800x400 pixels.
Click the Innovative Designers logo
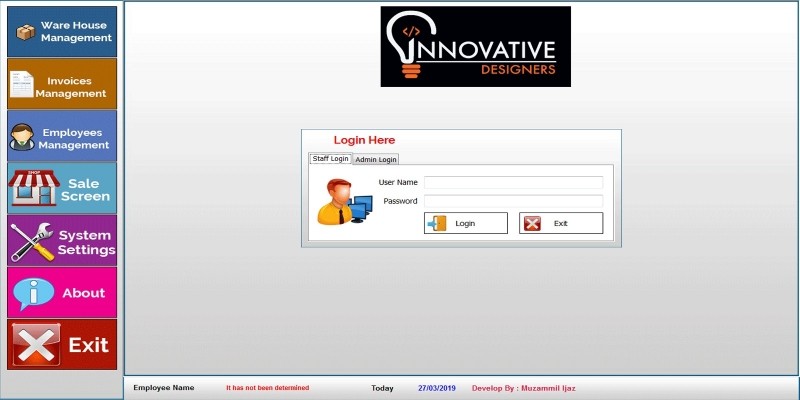pos(475,46)
